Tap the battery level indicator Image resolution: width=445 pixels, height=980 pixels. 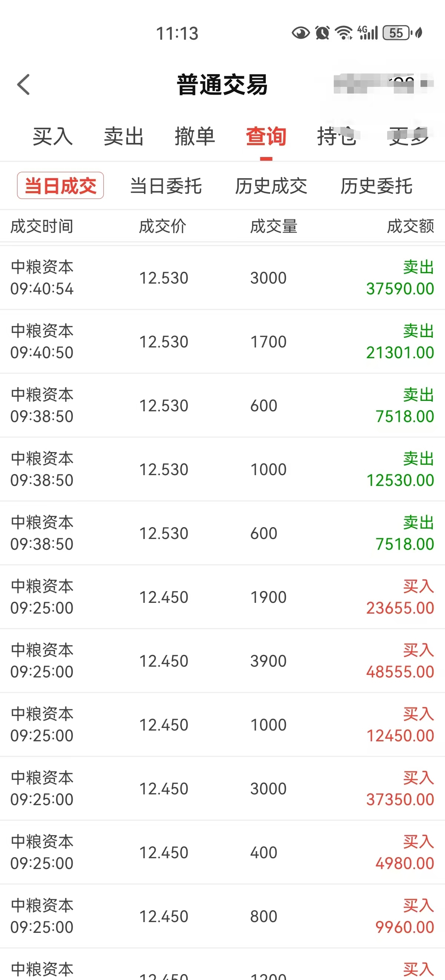point(397,33)
